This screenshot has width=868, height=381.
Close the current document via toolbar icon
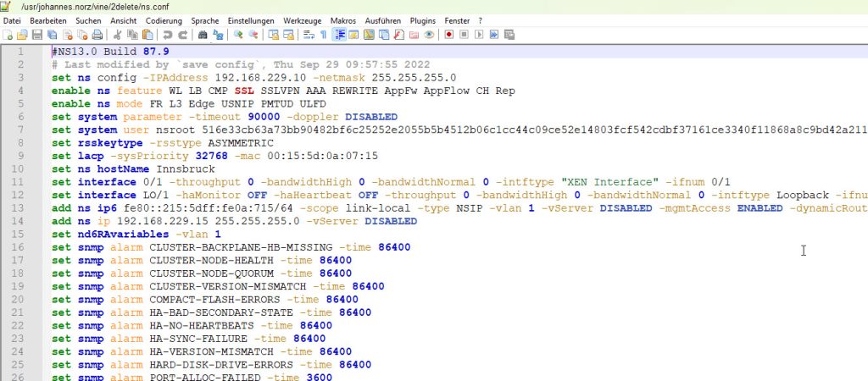pyautogui.click(x=68, y=35)
